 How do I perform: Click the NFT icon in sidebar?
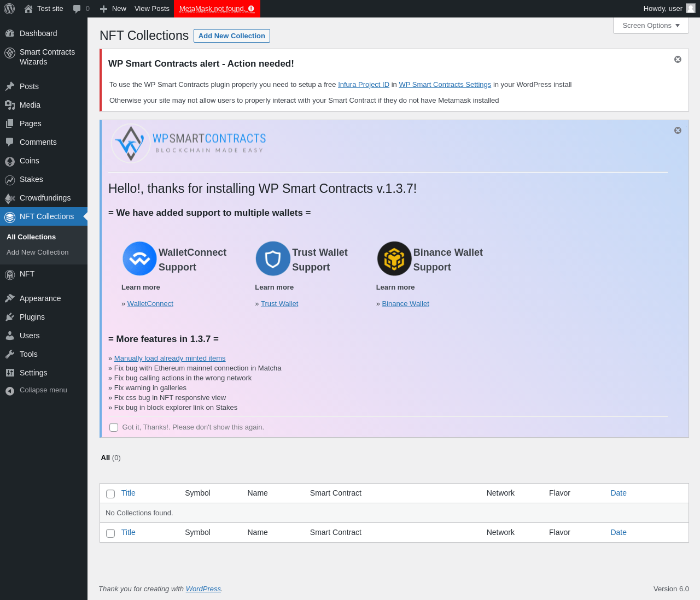point(10,274)
